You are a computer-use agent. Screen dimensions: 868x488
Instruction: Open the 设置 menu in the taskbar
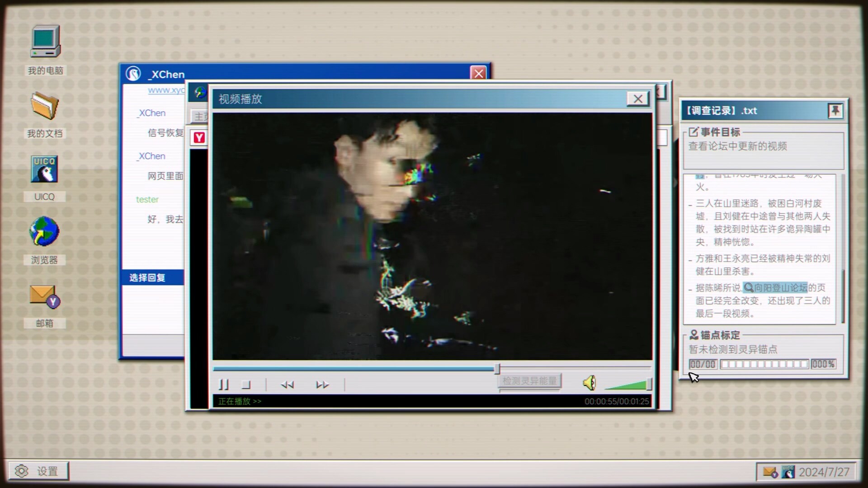pyautogui.click(x=38, y=471)
